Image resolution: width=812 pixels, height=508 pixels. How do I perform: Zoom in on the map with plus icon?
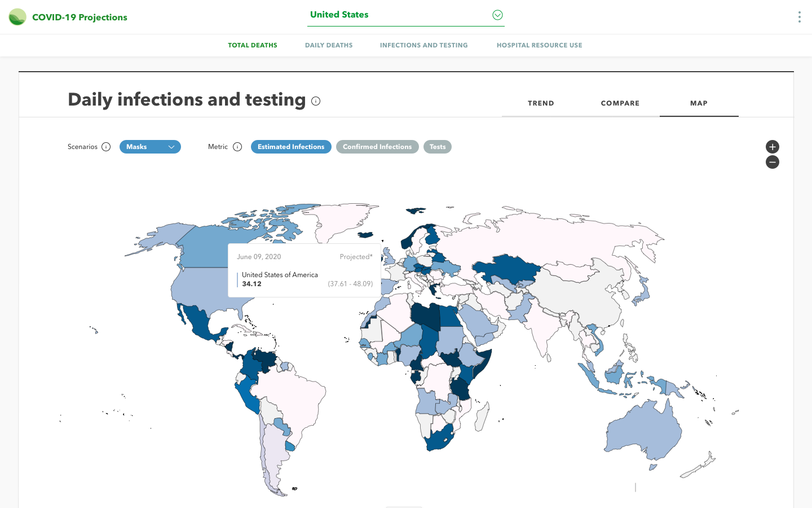coord(772,147)
